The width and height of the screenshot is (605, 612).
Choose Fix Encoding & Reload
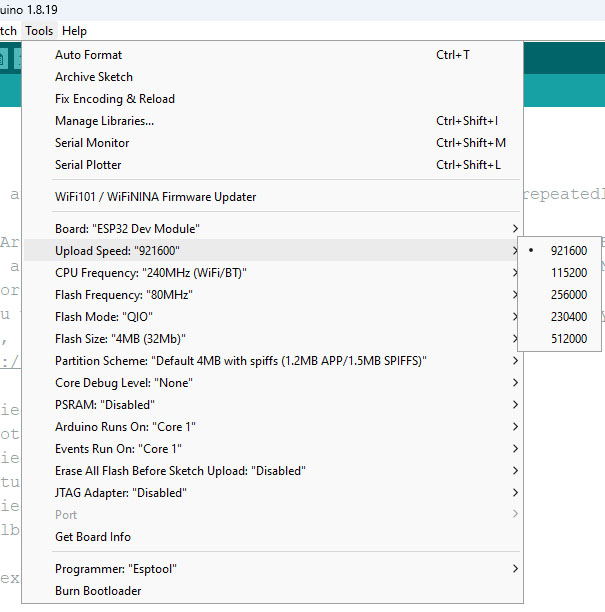[x=115, y=99]
